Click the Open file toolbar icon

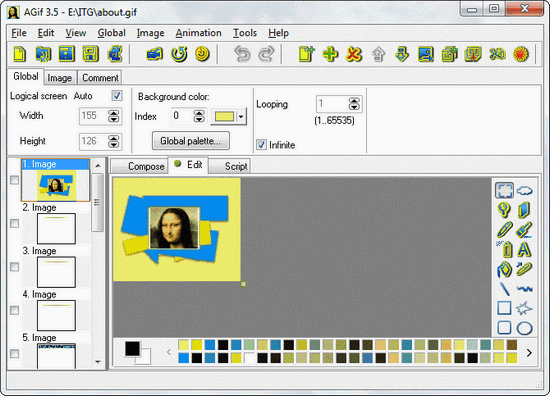point(43,54)
